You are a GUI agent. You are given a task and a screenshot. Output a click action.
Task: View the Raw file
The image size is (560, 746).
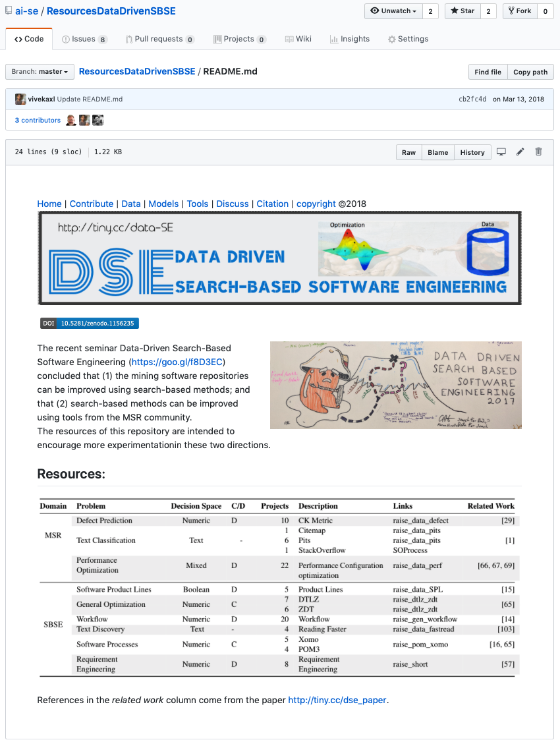(408, 152)
